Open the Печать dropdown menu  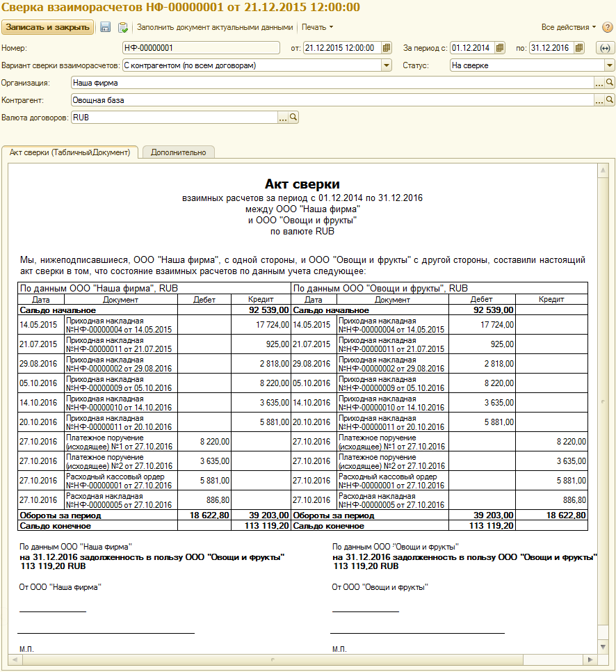coord(318,27)
